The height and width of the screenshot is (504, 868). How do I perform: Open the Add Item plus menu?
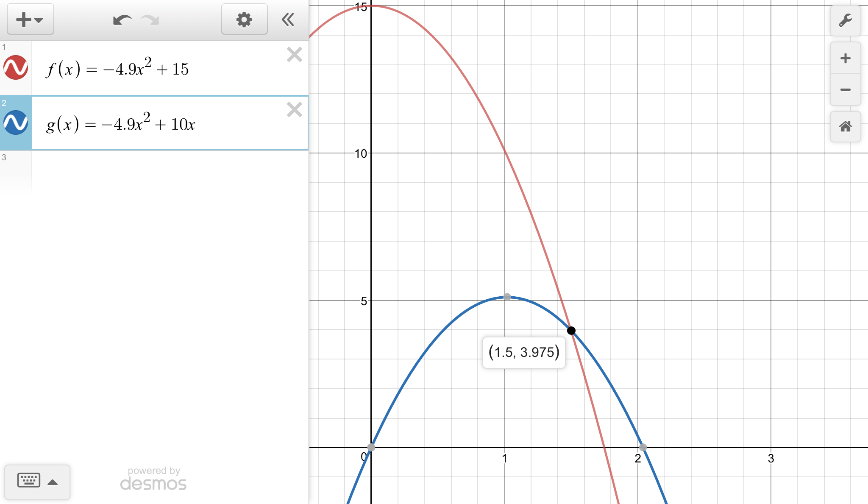pyautogui.click(x=30, y=19)
